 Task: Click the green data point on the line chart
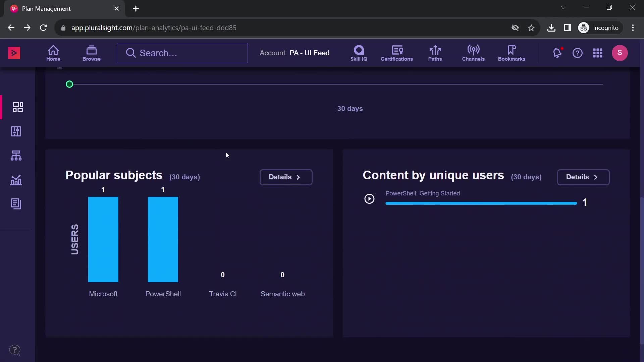(69, 84)
